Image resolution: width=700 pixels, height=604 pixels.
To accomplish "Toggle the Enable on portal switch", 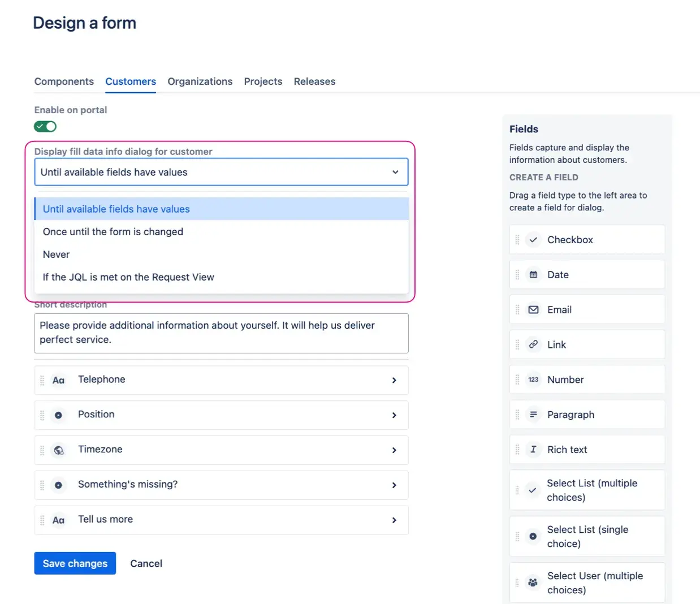I will coord(45,126).
